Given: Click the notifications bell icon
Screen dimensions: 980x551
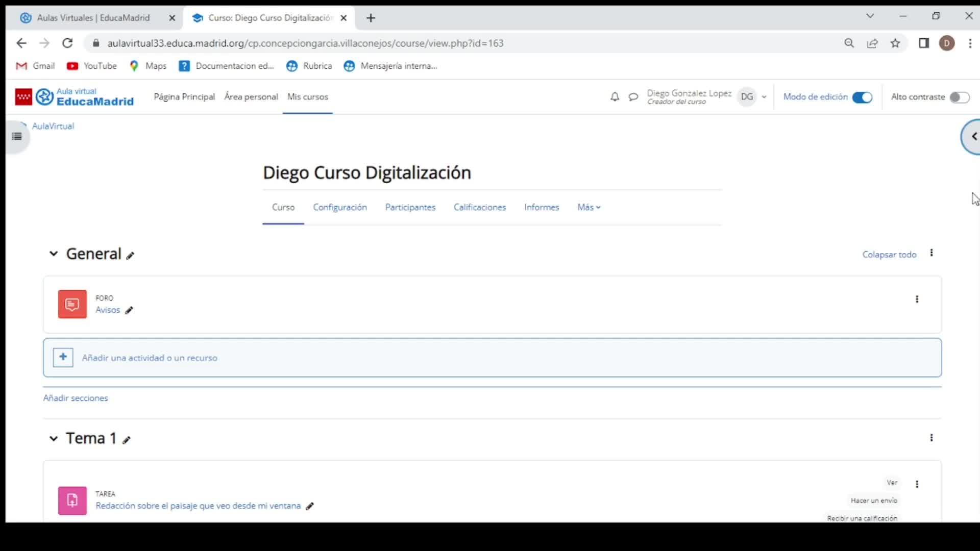Looking at the screenshot, I should [615, 97].
